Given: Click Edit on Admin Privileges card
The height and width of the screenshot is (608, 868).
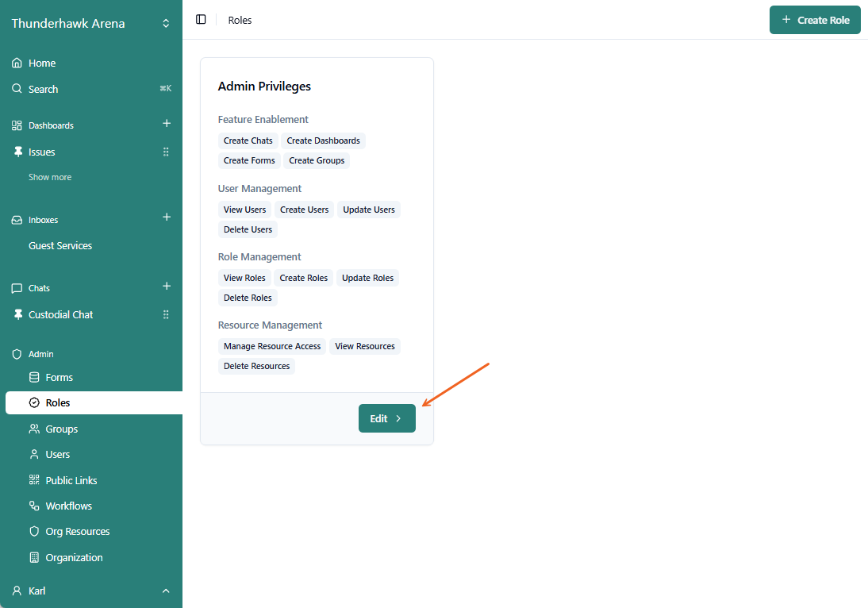Looking at the screenshot, I should 386,418.
